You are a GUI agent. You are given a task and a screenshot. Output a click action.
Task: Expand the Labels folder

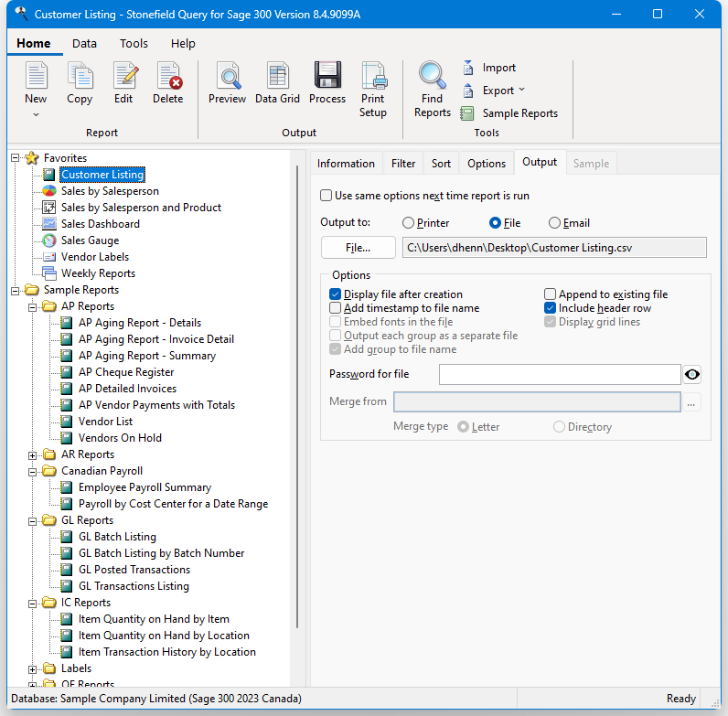33,669
